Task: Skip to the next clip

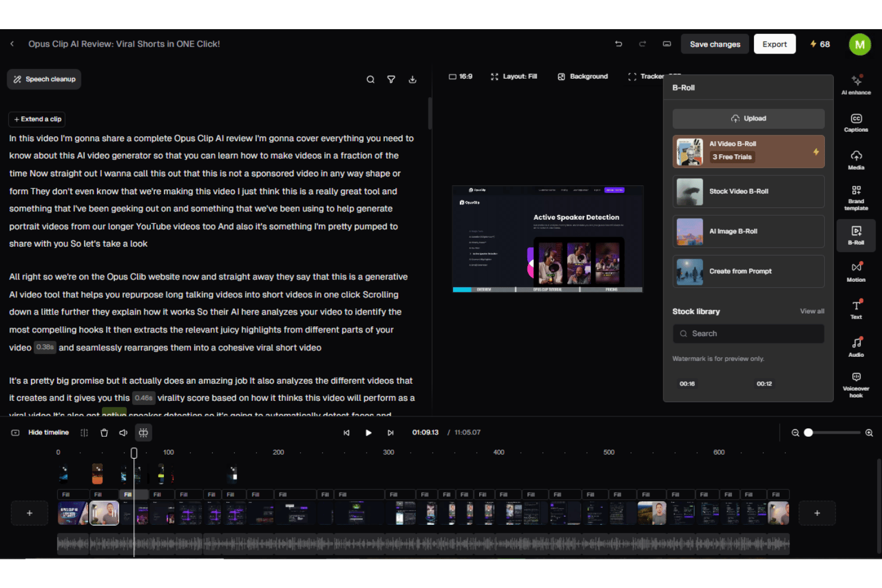Action: [x=390, y=433]
